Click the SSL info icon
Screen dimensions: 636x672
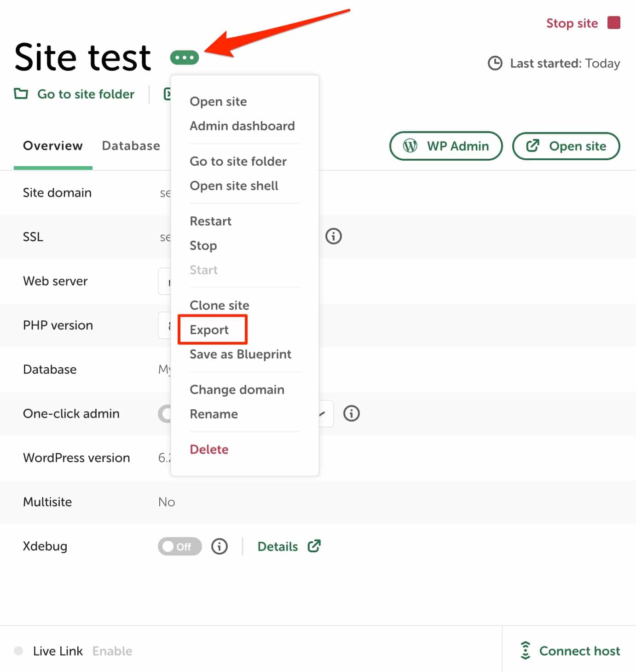[334, 236]
